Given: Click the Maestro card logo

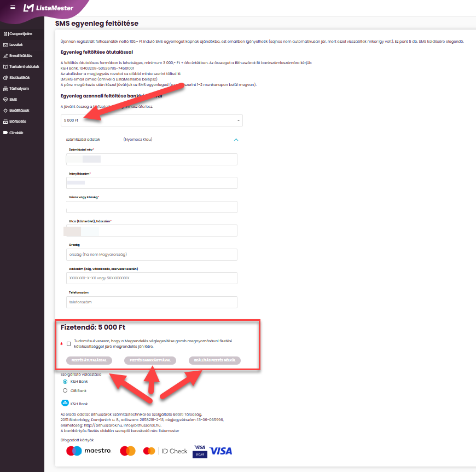Looking at the screenshot, I should (x=88, y=451).
